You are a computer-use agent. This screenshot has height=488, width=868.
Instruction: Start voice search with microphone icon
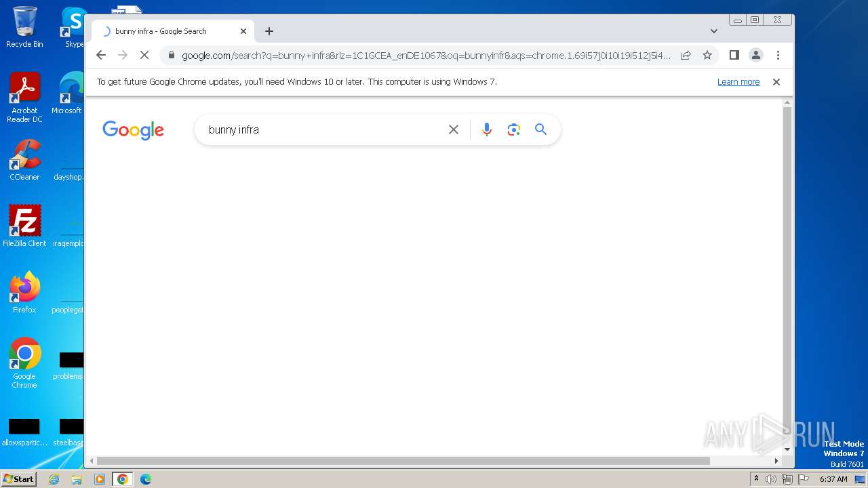click(x=487, y=129)
